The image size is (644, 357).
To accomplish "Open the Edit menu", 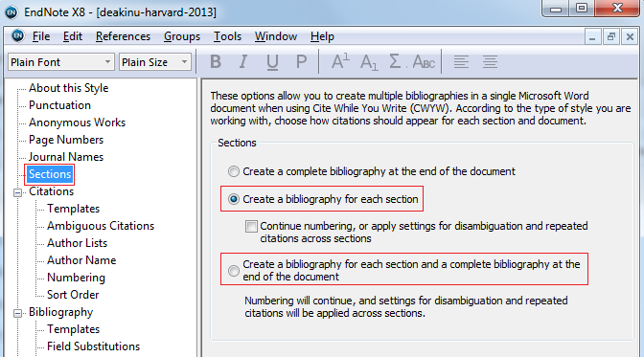I will point(72,36).
